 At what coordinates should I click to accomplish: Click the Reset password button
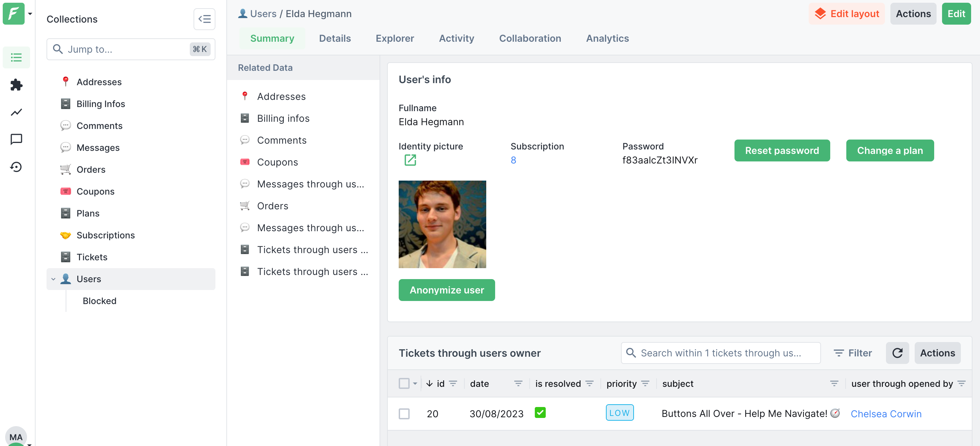(781, 150)
